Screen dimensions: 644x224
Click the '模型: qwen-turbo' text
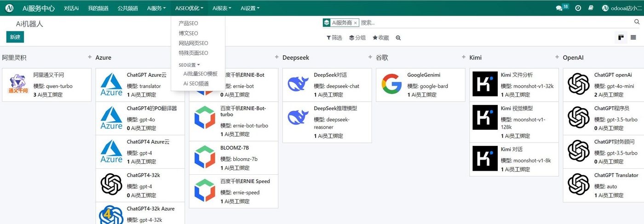[53, 86]
